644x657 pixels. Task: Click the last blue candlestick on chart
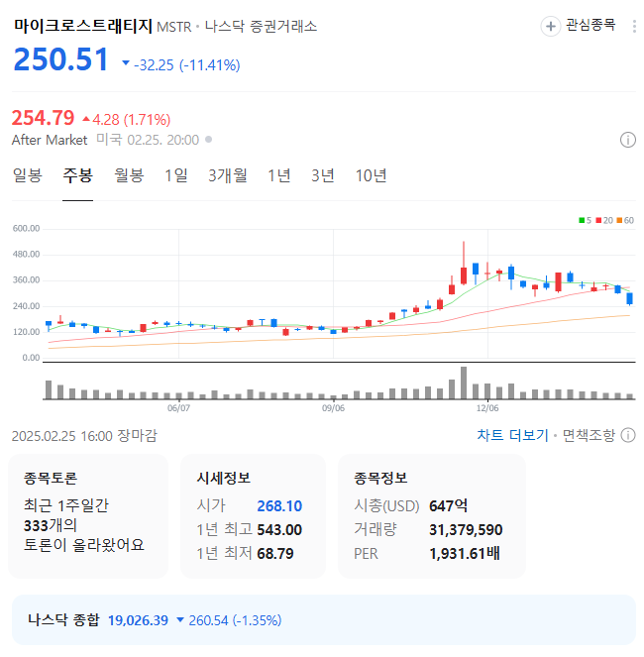click(x=629, y=298)
